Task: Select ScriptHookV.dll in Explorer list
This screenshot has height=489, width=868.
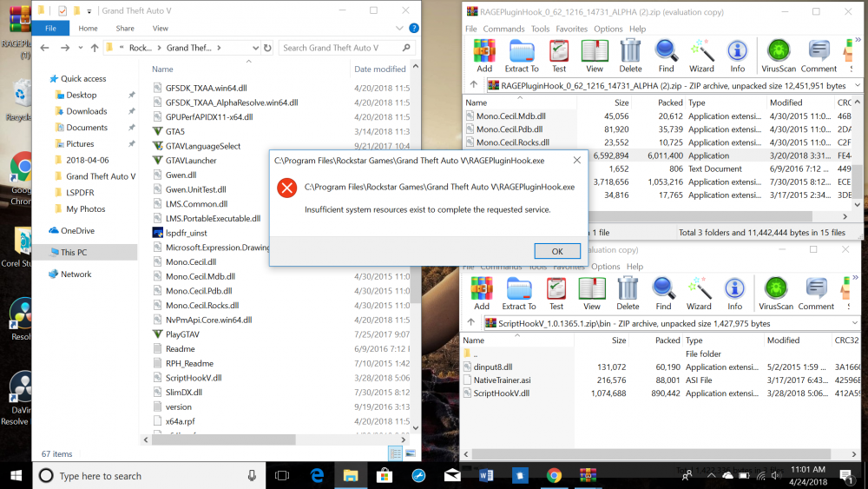Action: point(194,378)
